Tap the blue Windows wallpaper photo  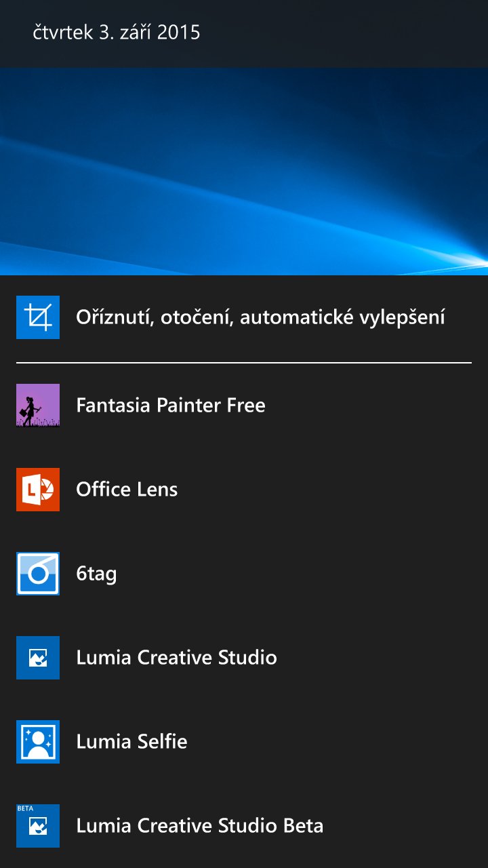coord(244,172)
